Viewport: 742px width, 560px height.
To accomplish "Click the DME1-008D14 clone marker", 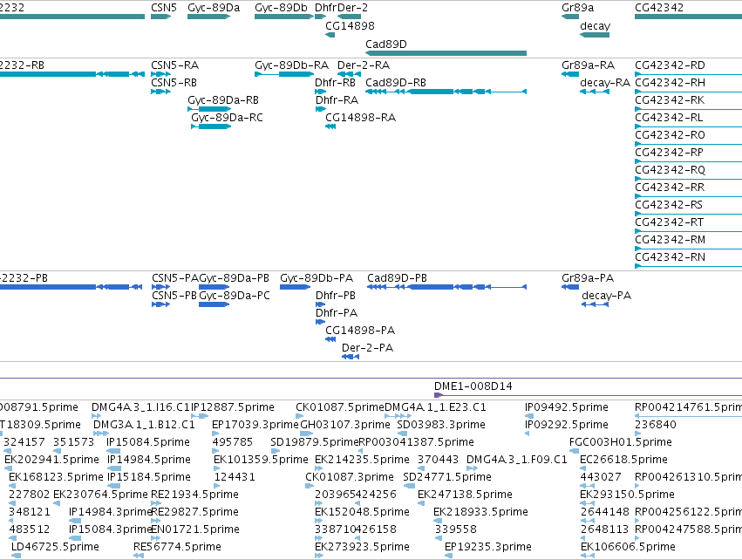I will 439,395.
